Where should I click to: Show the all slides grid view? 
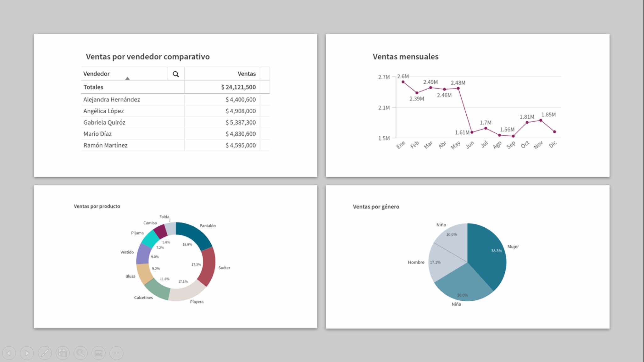pos(63,353)
